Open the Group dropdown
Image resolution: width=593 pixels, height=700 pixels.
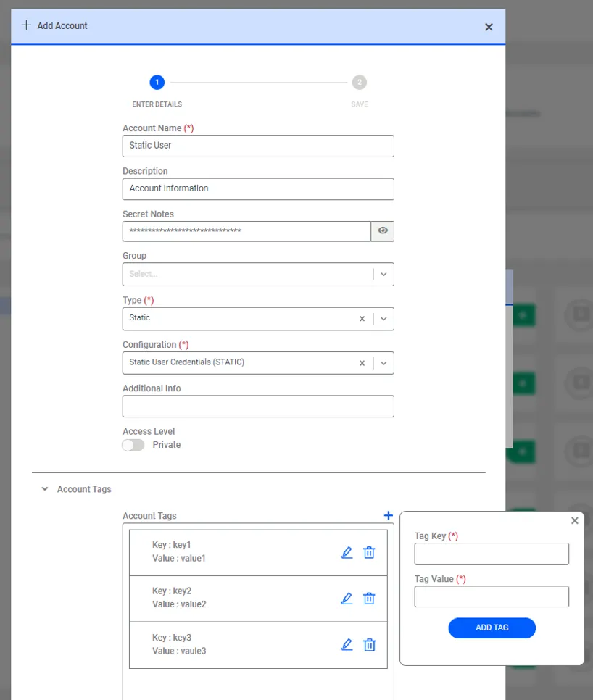click(x=258, y=274)
